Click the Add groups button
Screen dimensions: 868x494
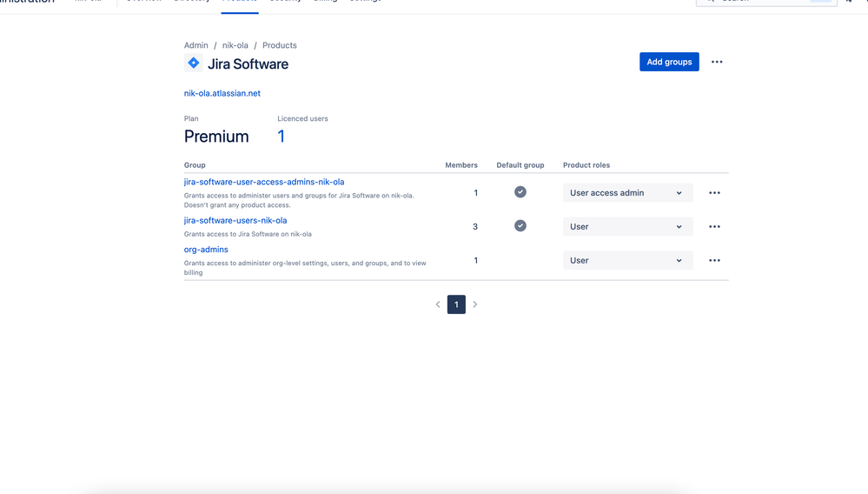pos(669,62)
